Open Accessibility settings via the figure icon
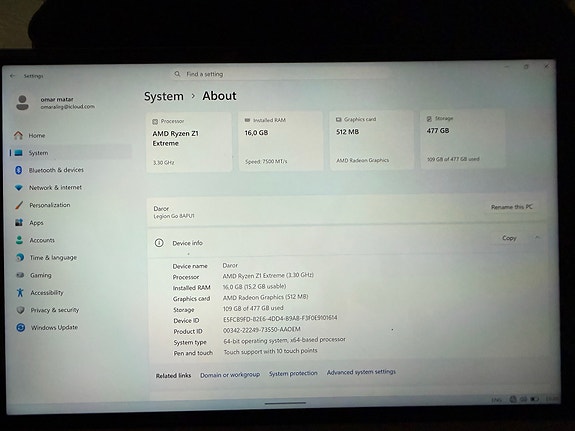Screen dimensions: 575x431 (x=20, y=292)
